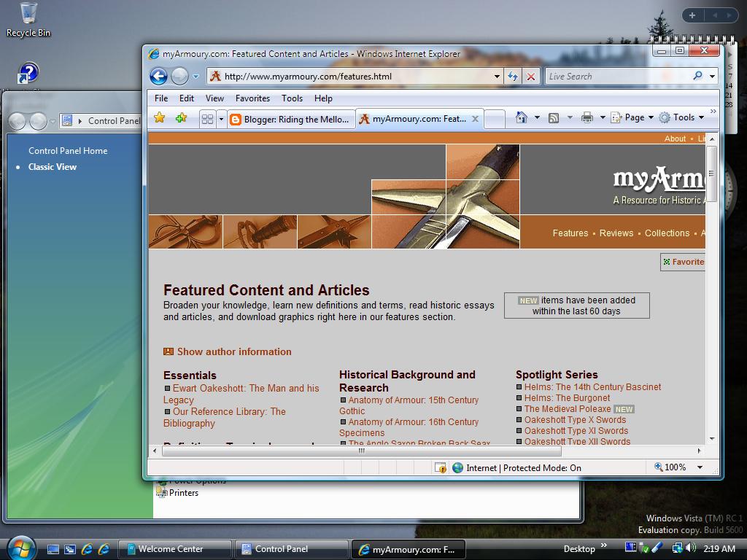The image size is (747, 560).
Task: Open Favorites Center with the yellow star
Action: tap(160, 117)
